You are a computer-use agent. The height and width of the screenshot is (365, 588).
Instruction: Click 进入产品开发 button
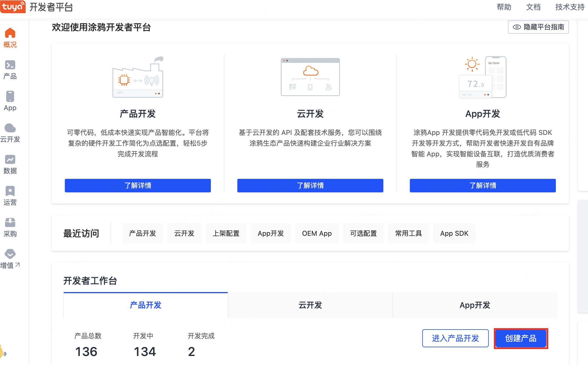click(456, 338)
